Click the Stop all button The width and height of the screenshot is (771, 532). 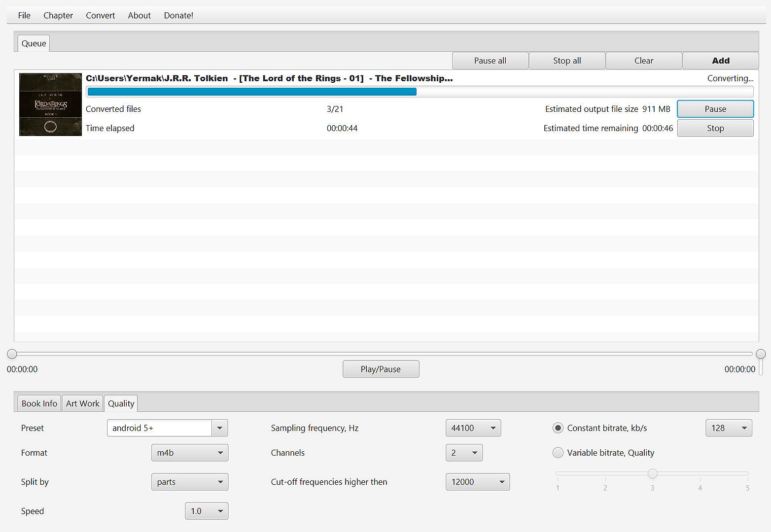[567, 61]
